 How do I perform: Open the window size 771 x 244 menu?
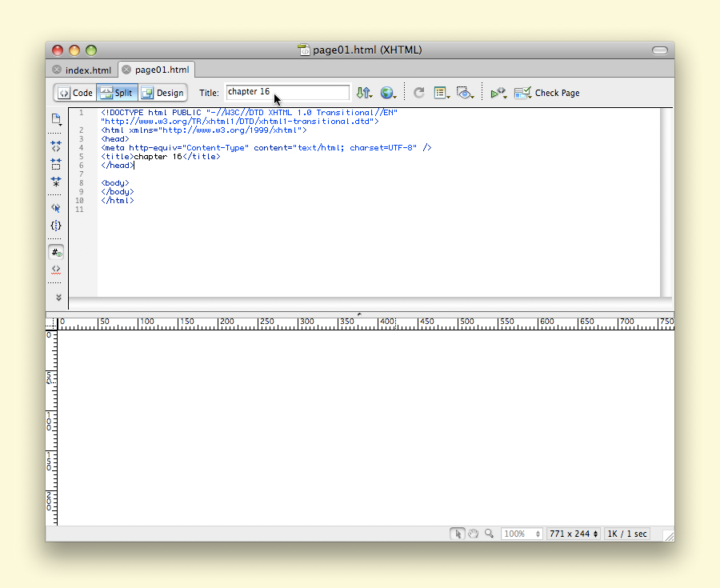[574, 534]
